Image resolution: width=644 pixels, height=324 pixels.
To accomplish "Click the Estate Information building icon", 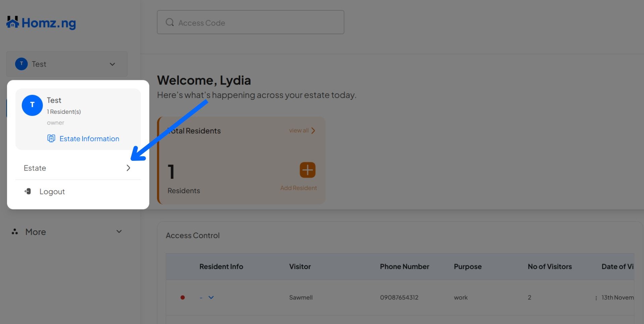I will point(51,138).
